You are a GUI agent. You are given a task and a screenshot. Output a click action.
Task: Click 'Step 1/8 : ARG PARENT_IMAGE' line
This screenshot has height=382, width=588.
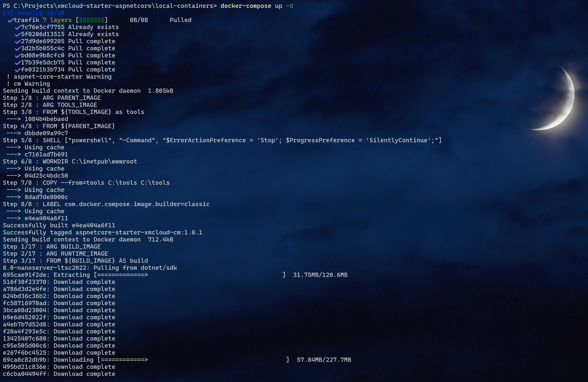coord(52,98)
